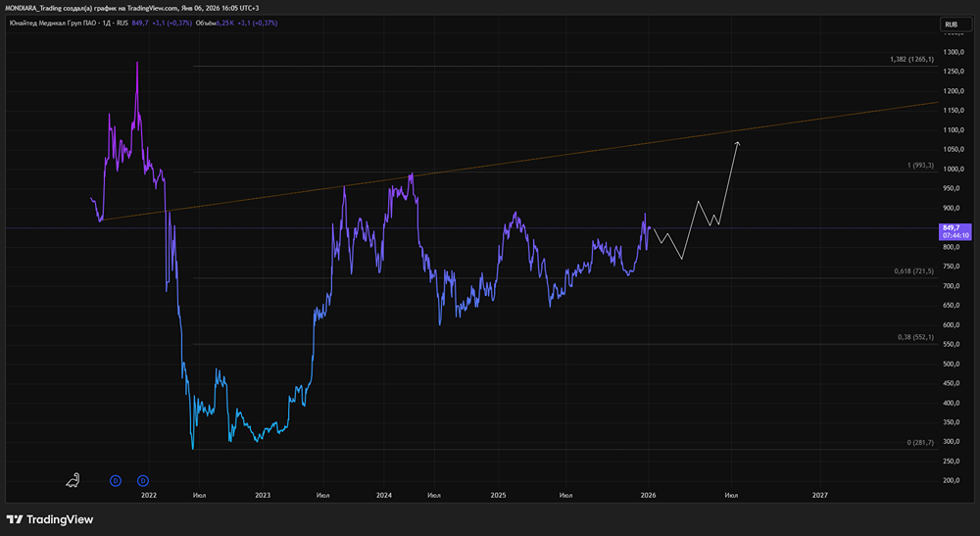Click the dinosaur icon near the time axis
Screen dimensions: 980x536
(73, 480)
